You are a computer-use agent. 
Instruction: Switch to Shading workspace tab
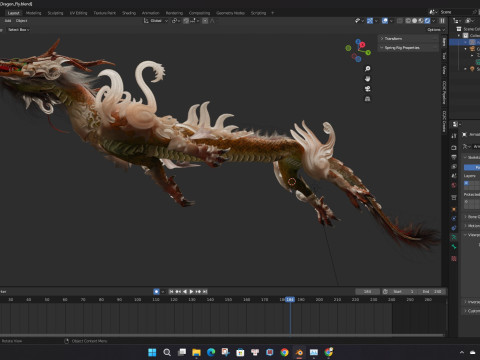pyautogui.click(x=129, y=13)
